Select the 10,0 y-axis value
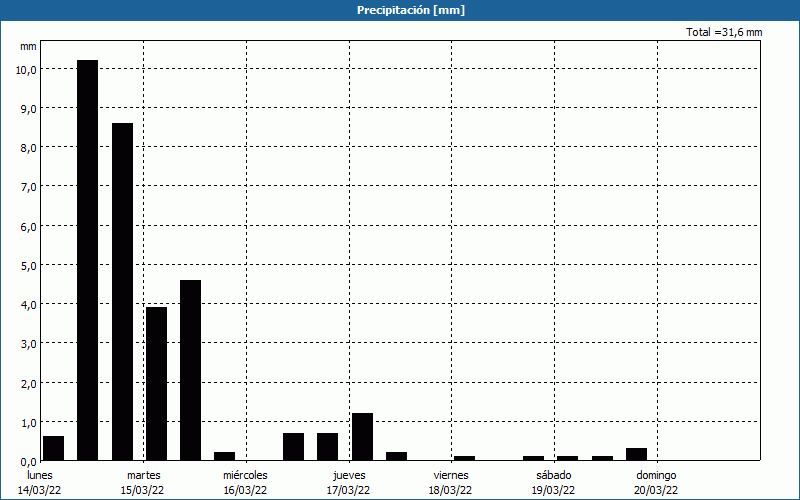 click(x=26, y=70)
